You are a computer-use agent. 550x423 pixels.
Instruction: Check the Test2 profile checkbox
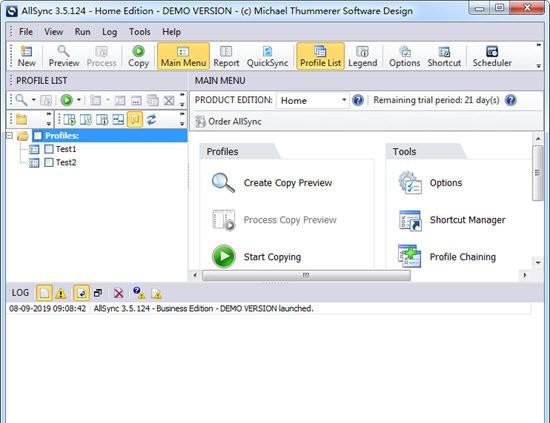[49, 162]
